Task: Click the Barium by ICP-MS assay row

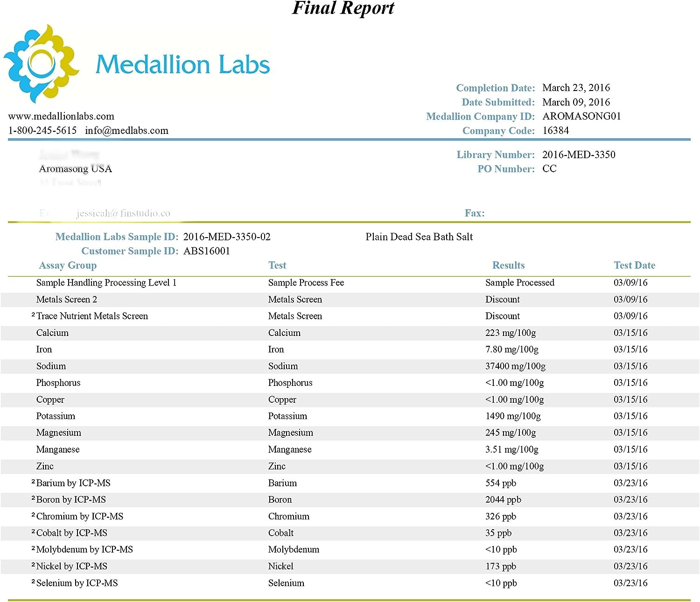Action: point(73,483)
